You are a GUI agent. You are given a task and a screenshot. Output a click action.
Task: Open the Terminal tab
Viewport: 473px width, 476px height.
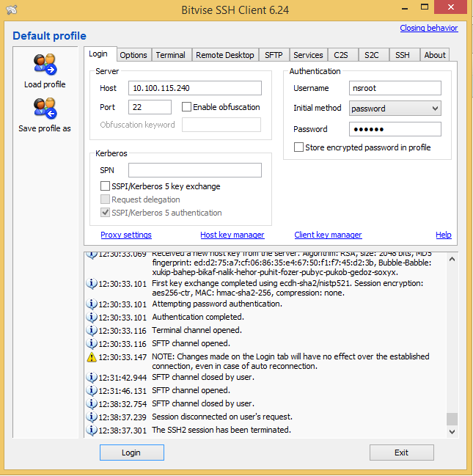(x=170, y=55)
